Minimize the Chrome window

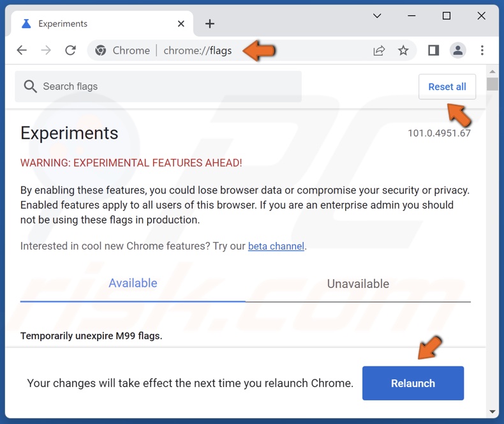pos(411,16)
